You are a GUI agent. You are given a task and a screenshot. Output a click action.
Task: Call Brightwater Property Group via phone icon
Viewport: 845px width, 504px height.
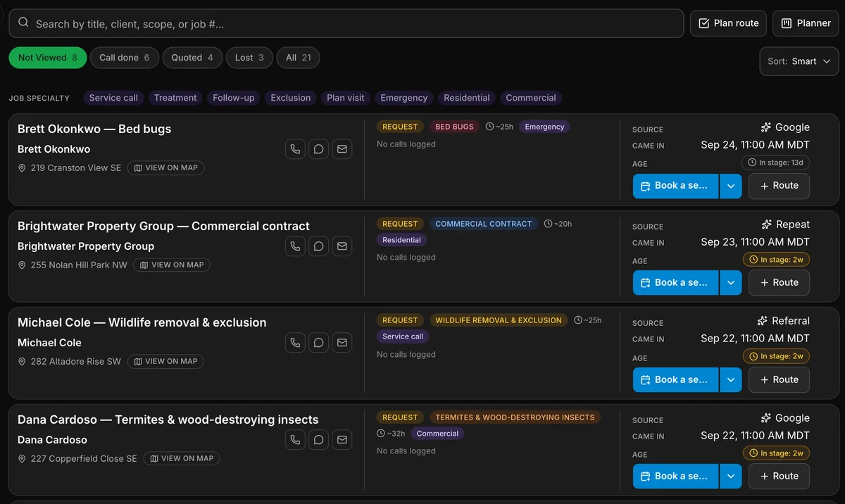(296, 246)
